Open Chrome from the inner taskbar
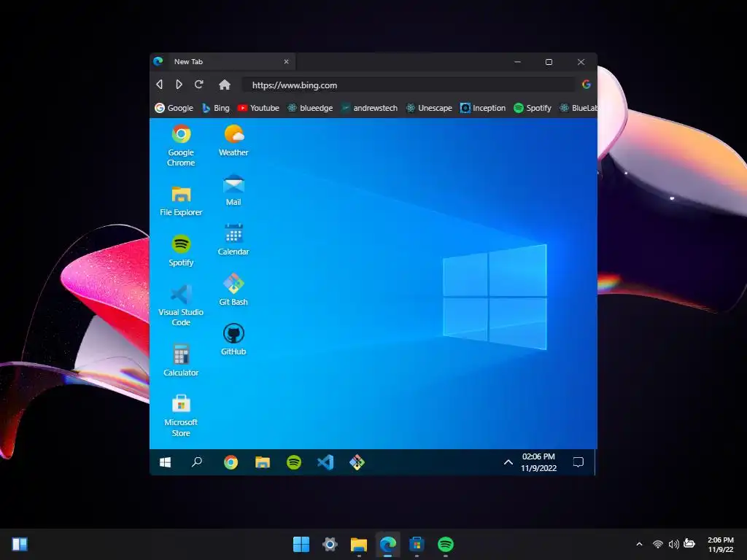 click(231, 462)
